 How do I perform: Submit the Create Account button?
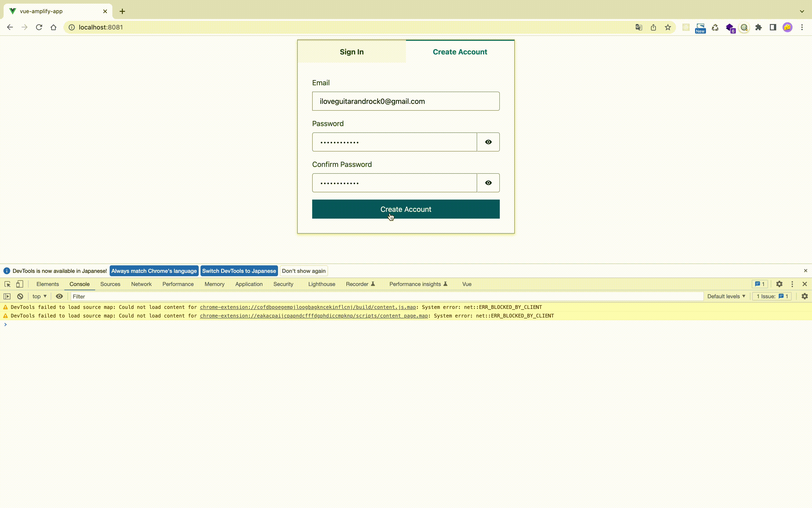coord(406,209)
